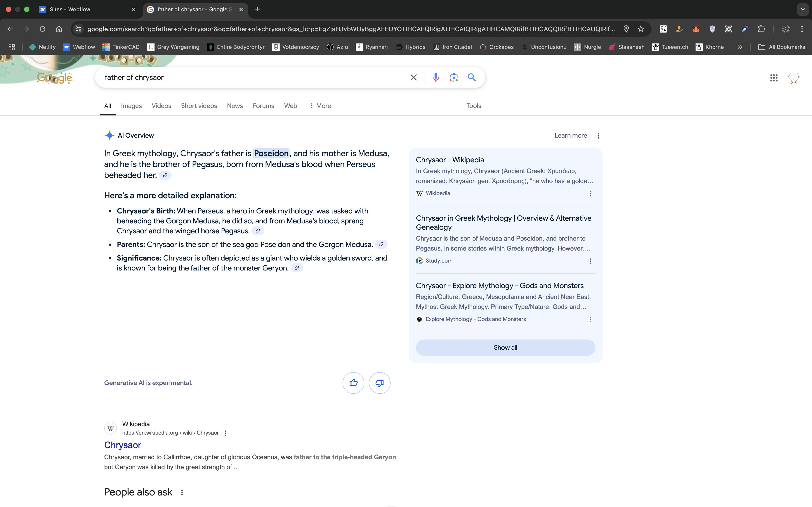Click the voice search microphone icon
The height and width of the screenshot is (507, 812).
[435, 77]
